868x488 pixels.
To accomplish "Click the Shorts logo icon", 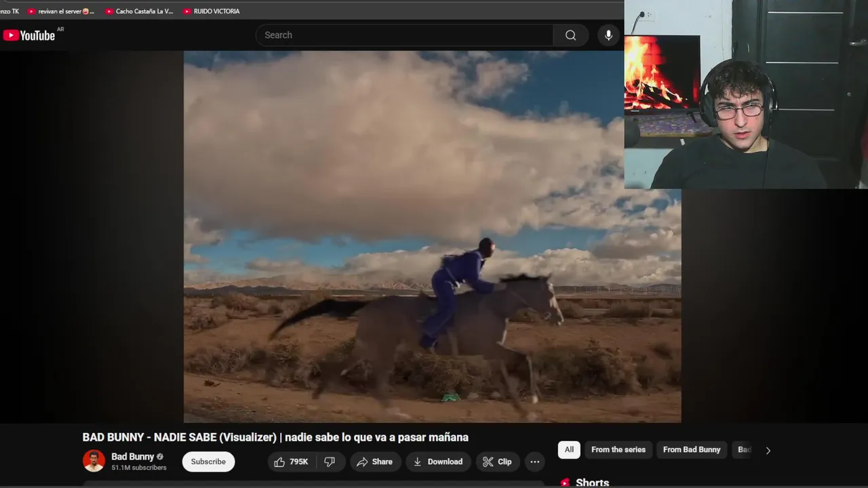I will click(x=565, y=483).
